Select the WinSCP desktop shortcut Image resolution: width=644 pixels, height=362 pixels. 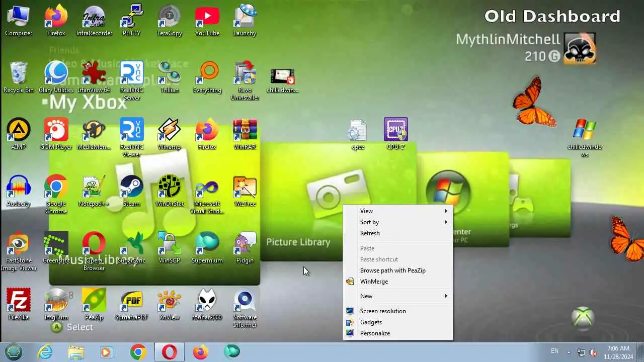tap(170, 248)
